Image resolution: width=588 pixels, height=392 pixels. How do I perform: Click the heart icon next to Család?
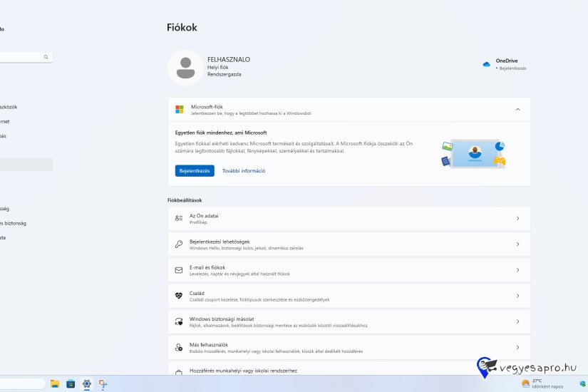tap(179, 296)
